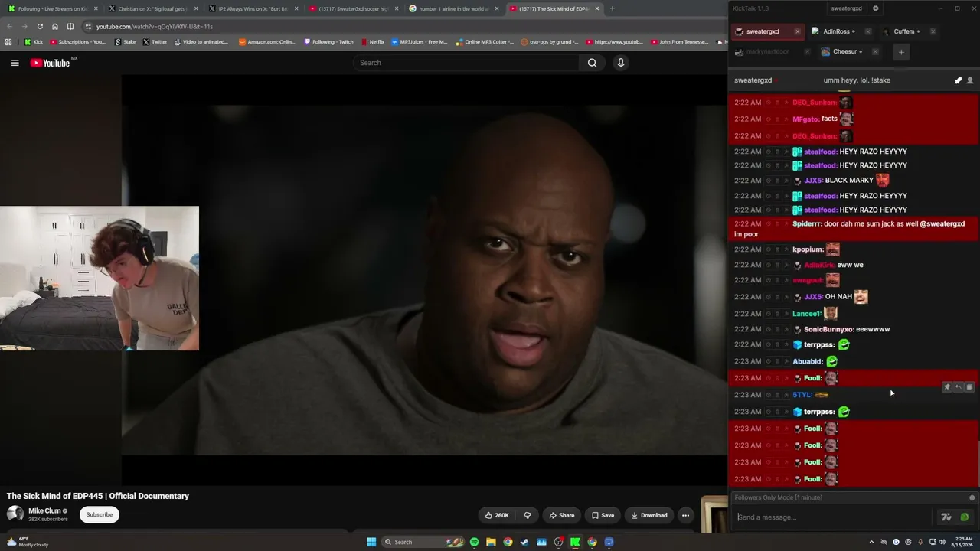Switch to the Cheesur chatroom tab

[848, 52]
